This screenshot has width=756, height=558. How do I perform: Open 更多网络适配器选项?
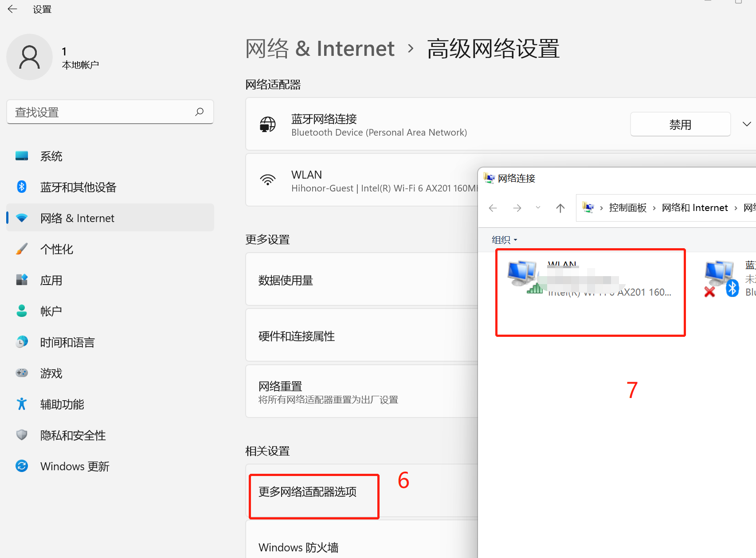(x=308, y=492)
